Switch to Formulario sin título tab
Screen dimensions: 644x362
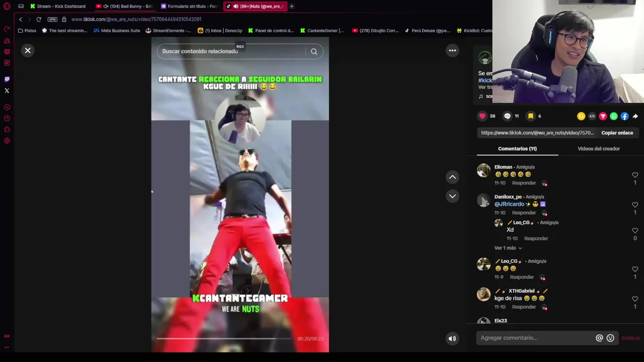click(x=189, y=6)
